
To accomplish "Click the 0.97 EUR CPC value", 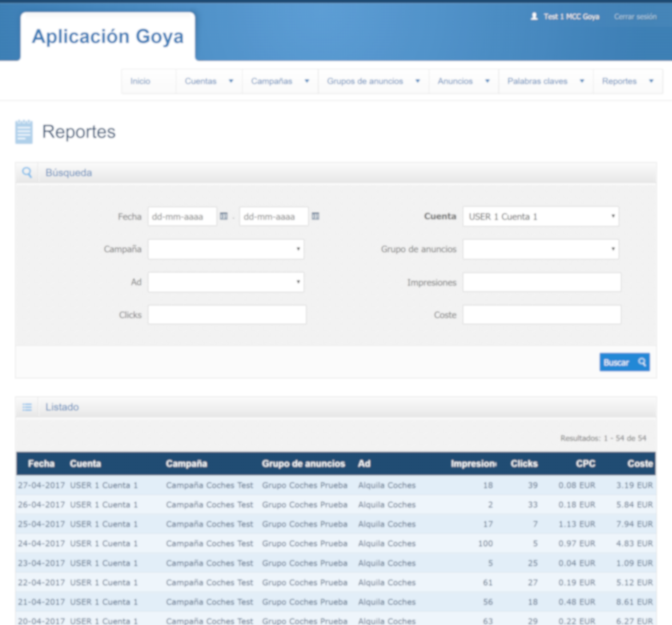I will click(x=577, y=543).
